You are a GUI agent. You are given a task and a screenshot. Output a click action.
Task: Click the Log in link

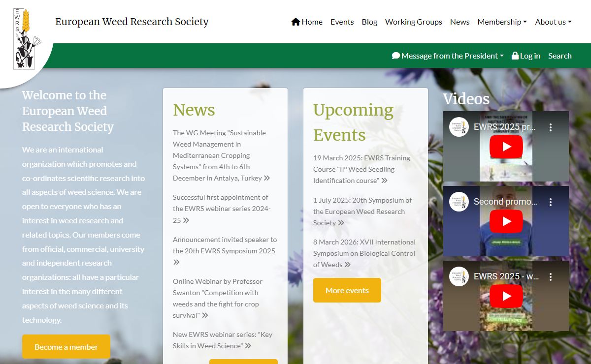(x=525, y=56)
